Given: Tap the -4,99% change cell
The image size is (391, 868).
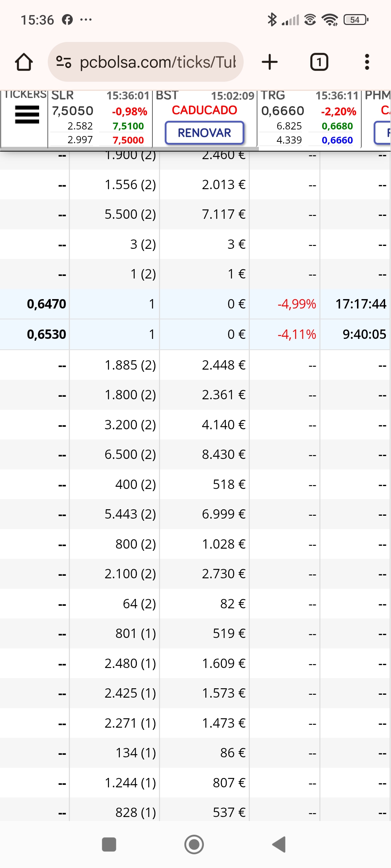Looking at the screenshot, I should pyautogui.click(x=297, y=304).
